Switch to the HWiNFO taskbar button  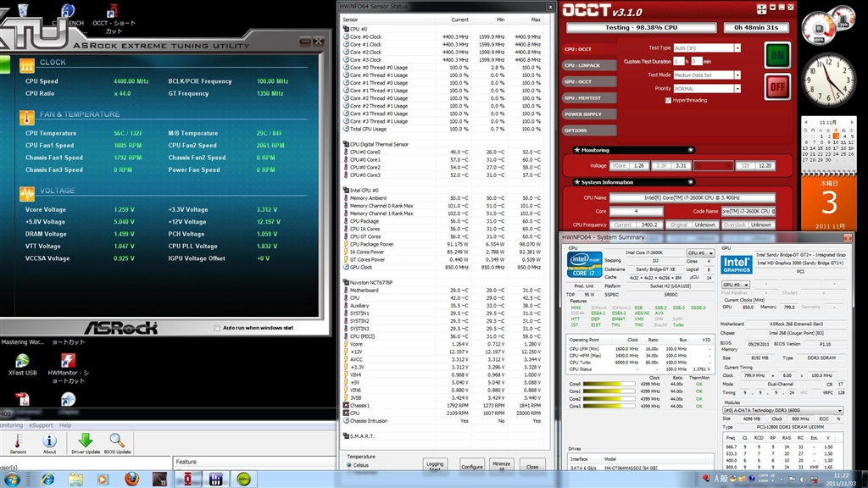pyautogui.click(x=215, y=480)
